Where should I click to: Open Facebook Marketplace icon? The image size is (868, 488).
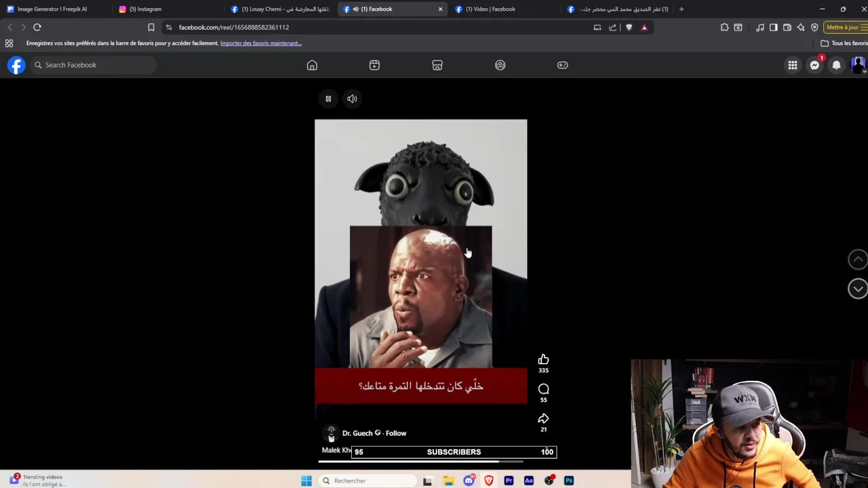tap(437, 65)
